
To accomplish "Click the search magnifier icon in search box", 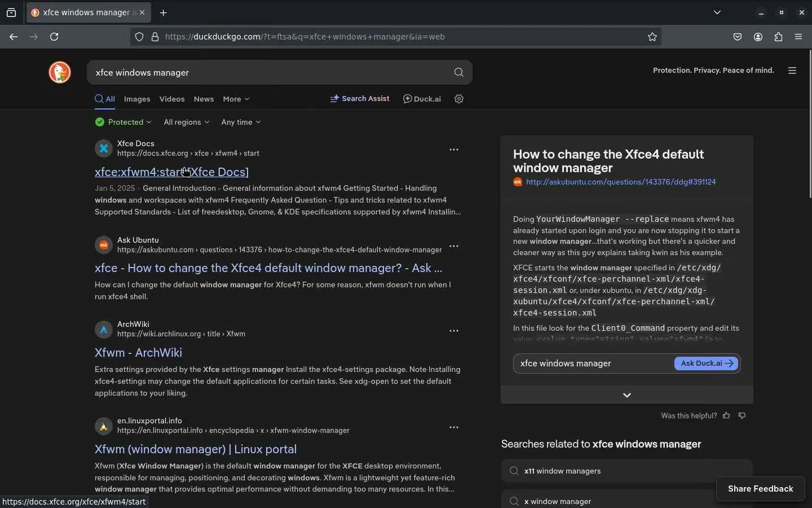I will tap(459, 73).
